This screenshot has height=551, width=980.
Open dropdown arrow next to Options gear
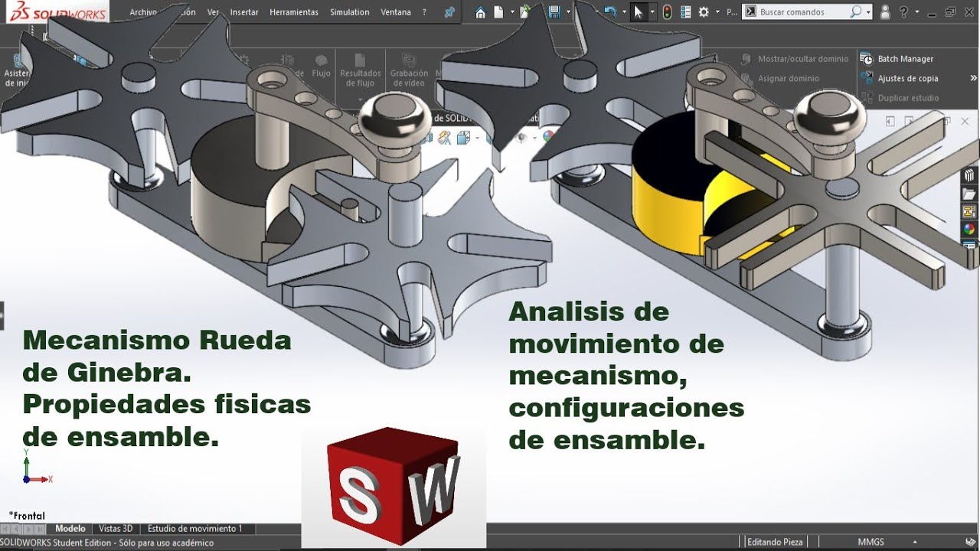716,12
